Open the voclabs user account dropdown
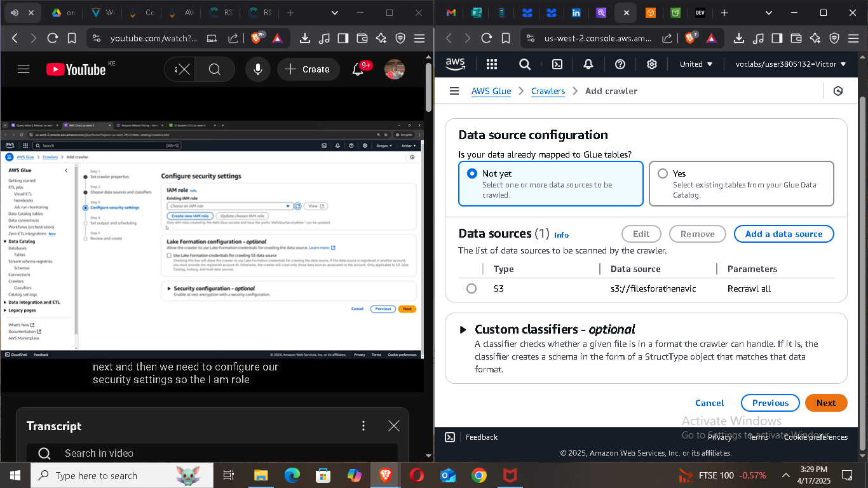 [x=791, y=64]
